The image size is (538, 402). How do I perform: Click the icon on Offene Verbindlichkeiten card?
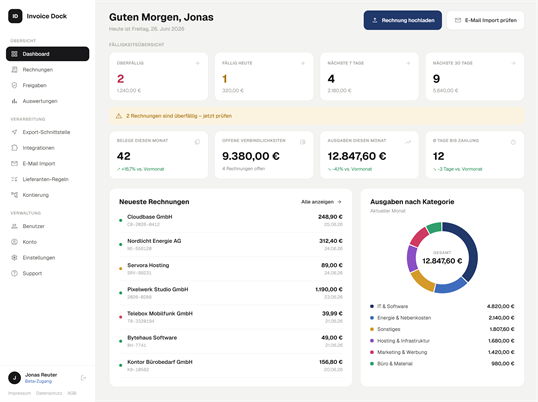303,142
